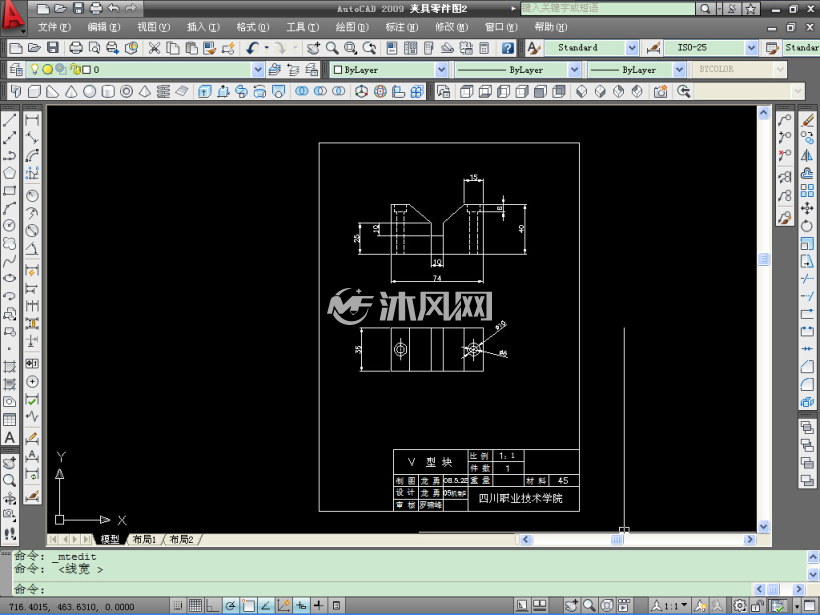
Task: Select the Polygon drawing tool
Action: 9,173
